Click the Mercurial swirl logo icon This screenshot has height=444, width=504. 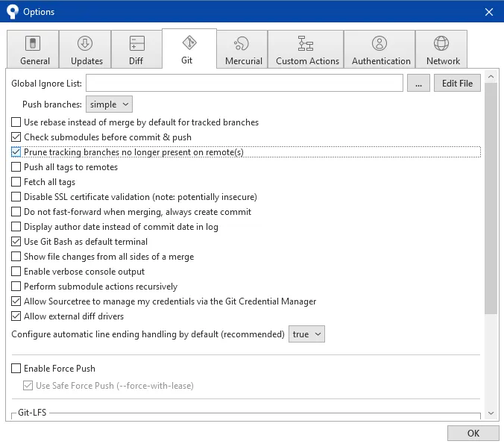coord(242,43)
